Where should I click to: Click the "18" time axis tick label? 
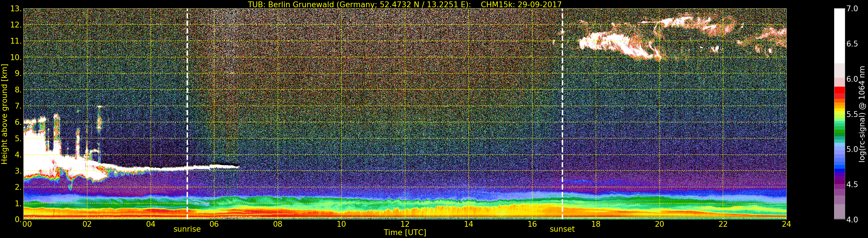[x=596, y=224]
